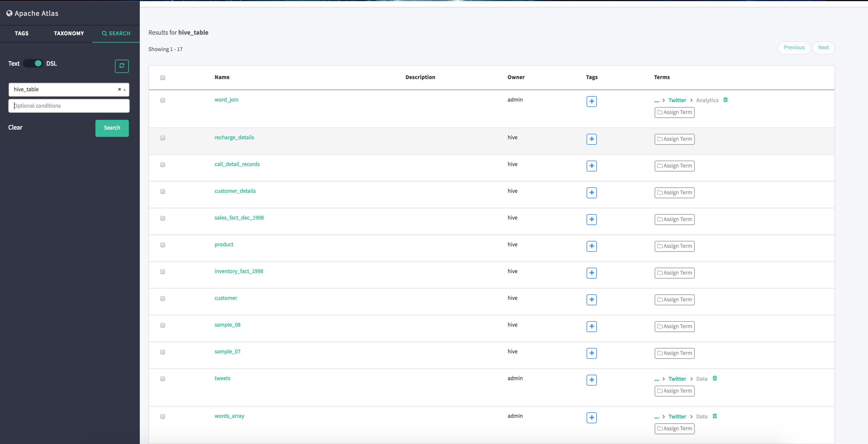The width and height of the screenshot is (868, 444).
Task: Check the select-all header checkbox
Action: coord(163,78)
